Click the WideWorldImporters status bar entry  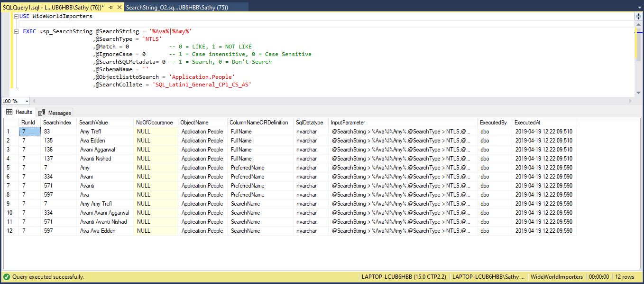(x=557, y=276)
